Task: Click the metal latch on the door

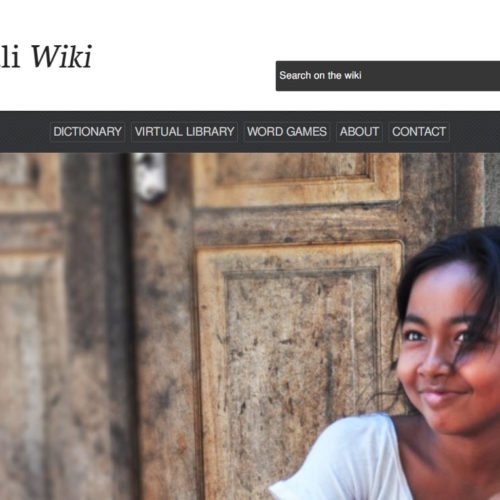Action: click(x=151, y=177)
